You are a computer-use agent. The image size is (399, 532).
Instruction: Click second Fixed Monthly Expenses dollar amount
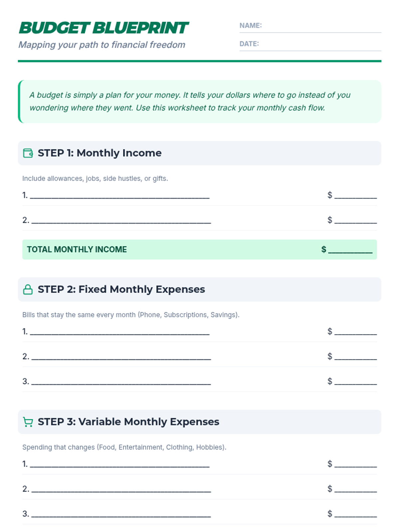355,357
